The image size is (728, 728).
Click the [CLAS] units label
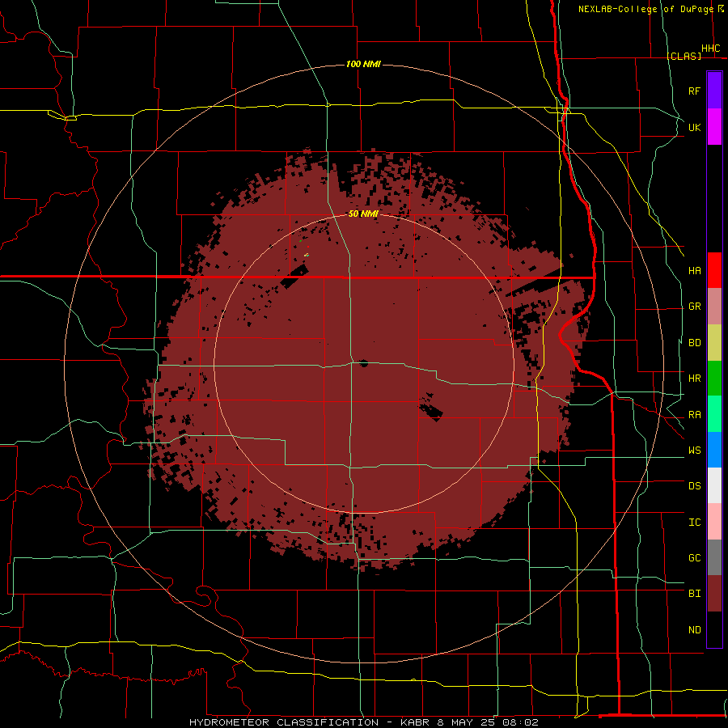click(684, 56)
